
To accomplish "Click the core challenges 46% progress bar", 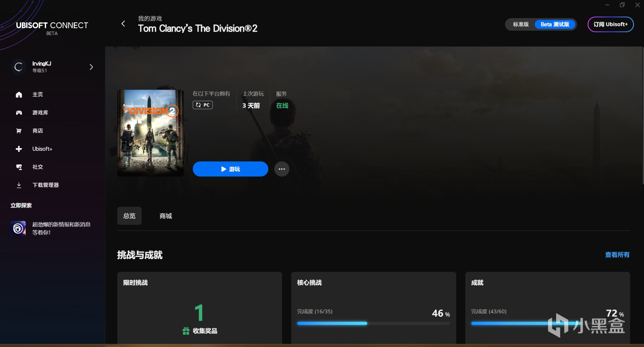I will pyautogui.click(x=373, y=323).
